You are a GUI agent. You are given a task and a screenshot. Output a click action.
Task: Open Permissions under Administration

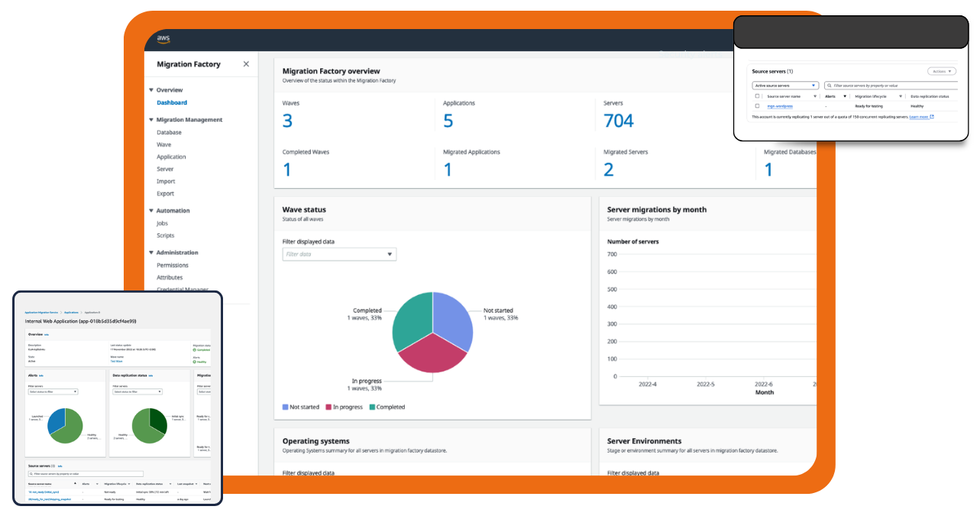(173, 265)
